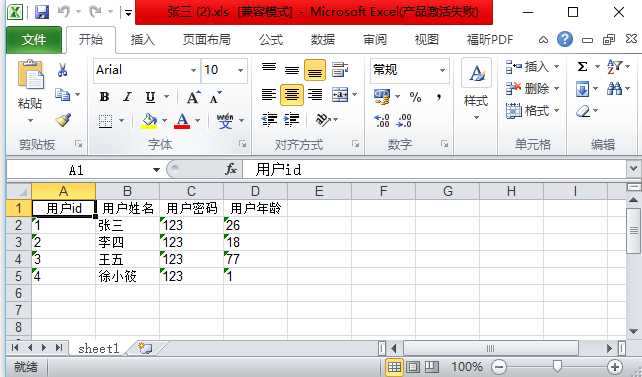Open the 样式 styles dropdown
This screenshot has width=642, height=377.
(x=476, y=118)
